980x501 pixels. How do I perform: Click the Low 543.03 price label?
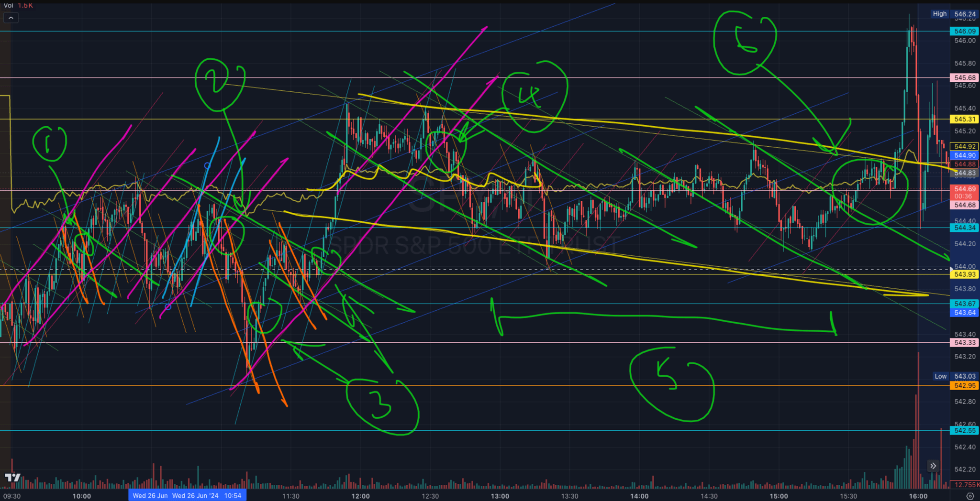964,376
